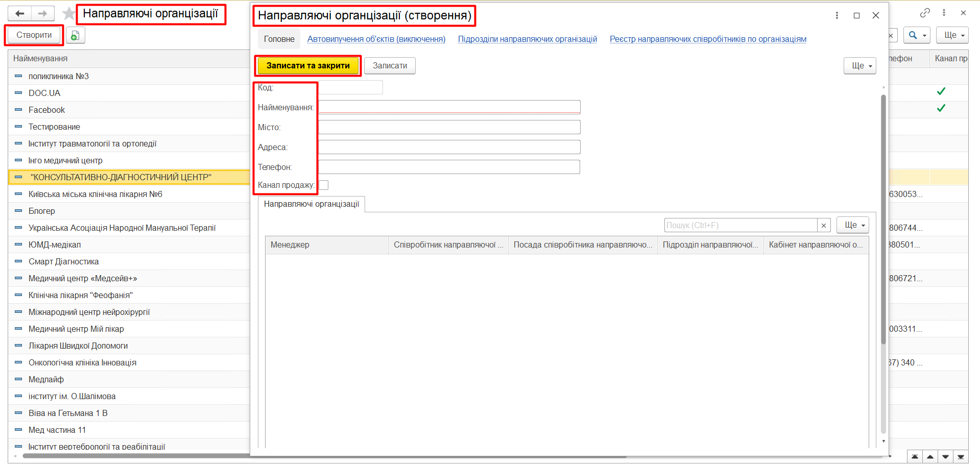Image resolution: width=980 pixels, height=466 pixels.
Task: Switch to the Головне tab
Action: pyautogui.click(x=279, y=39)
